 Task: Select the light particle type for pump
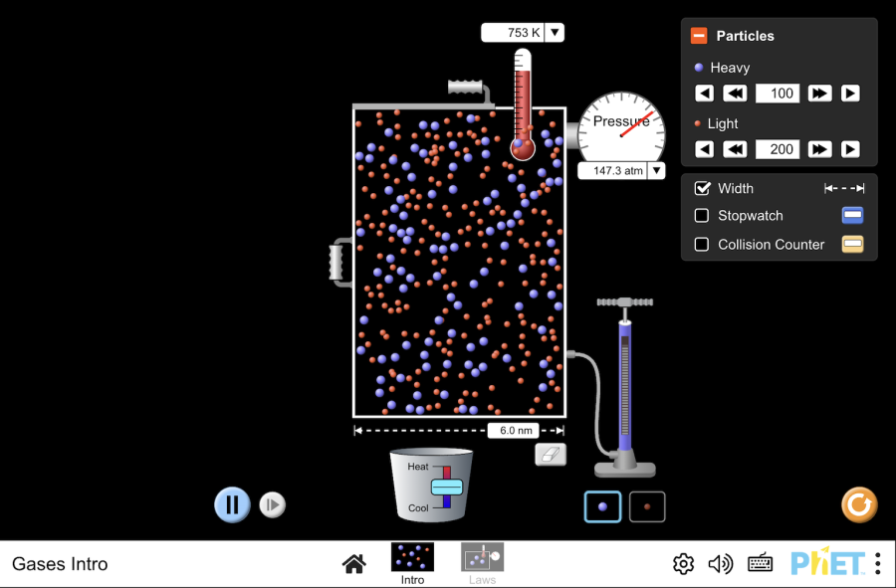click(647, 506)
